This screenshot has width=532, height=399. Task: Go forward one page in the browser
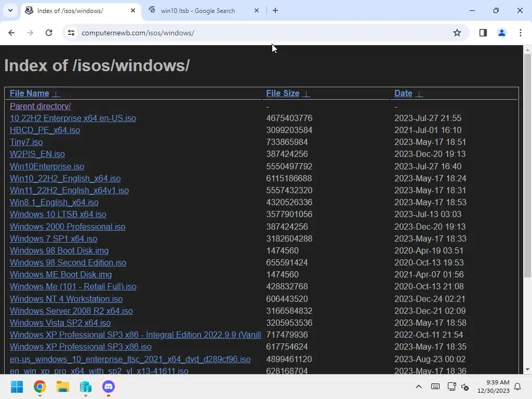tap(30, 33)
